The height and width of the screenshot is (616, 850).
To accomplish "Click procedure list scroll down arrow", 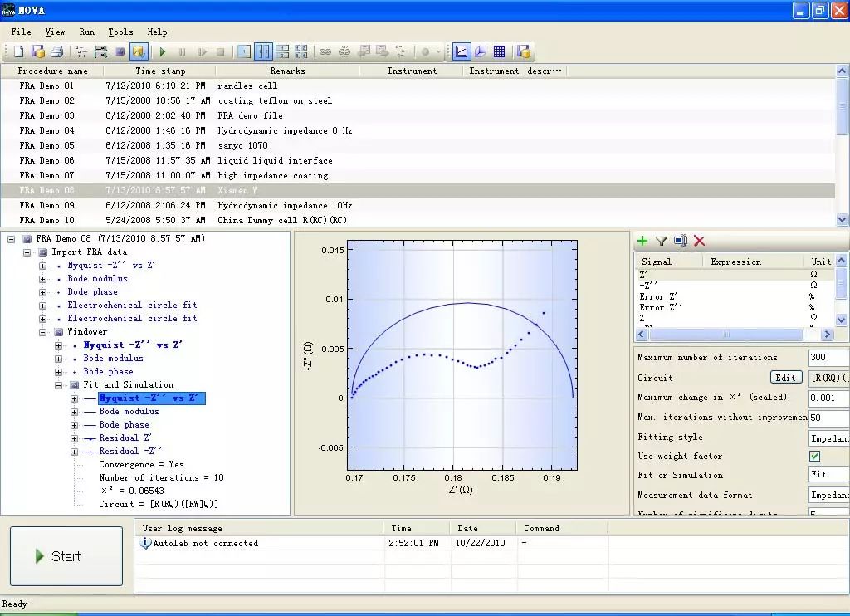I will pyautogui.click(x=842, y=220).
